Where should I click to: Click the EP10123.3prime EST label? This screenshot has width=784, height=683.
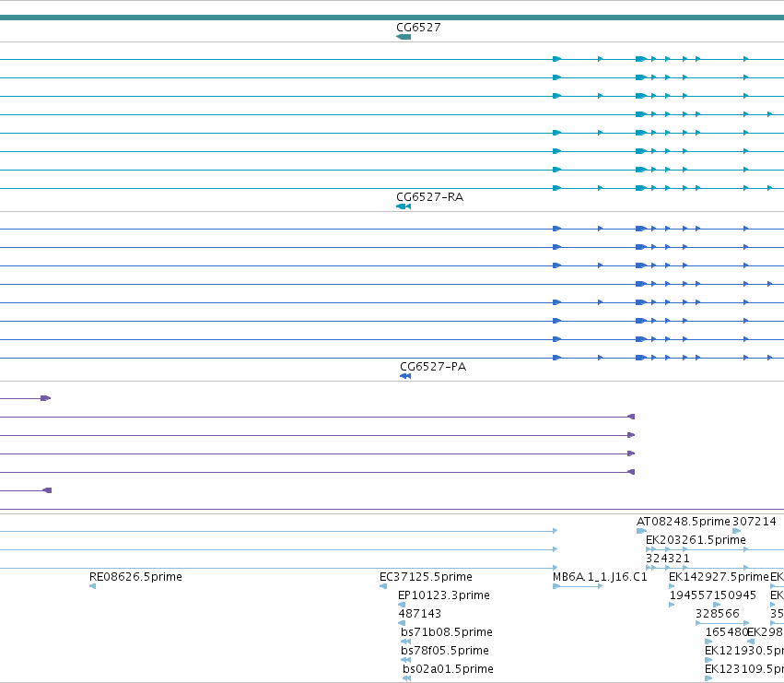click(x=444, y=595)
